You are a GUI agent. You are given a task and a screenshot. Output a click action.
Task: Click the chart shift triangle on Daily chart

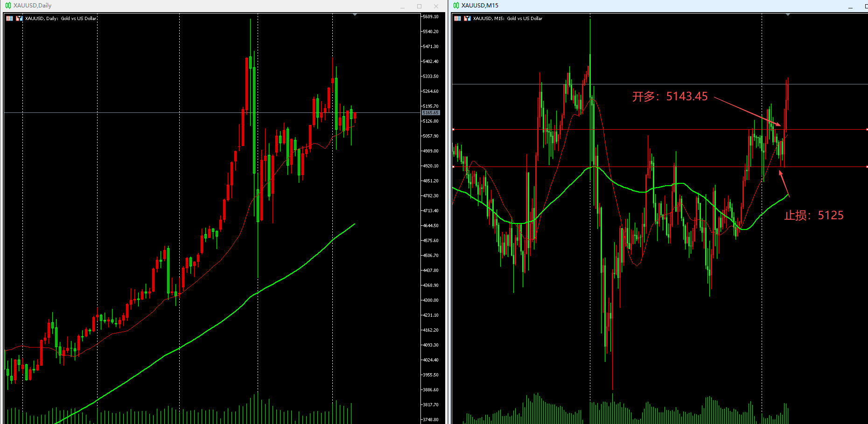coord(355,15)
